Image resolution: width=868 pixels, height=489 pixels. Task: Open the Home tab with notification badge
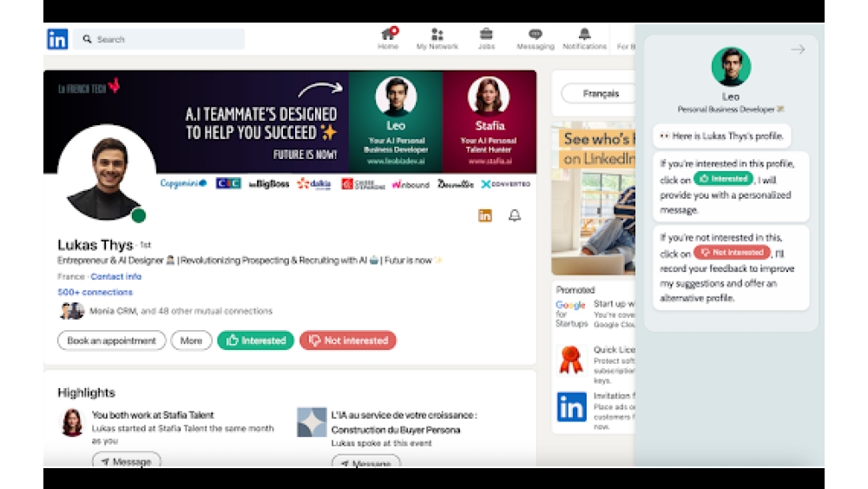pos(388,39)
